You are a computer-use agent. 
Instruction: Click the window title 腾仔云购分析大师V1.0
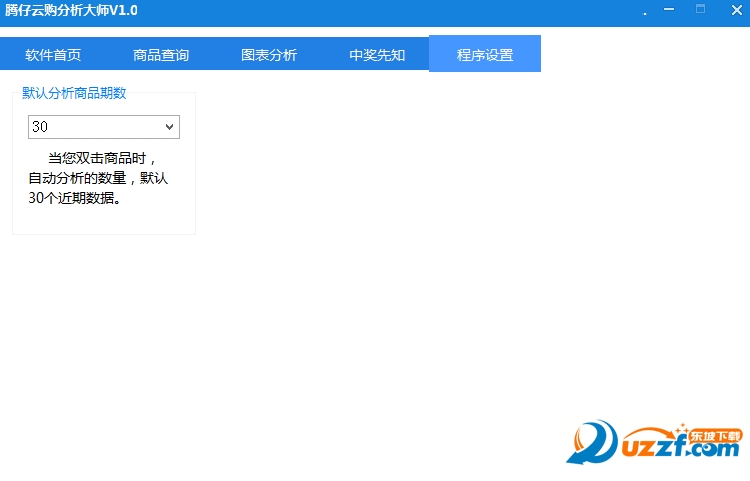click(71, 10)
